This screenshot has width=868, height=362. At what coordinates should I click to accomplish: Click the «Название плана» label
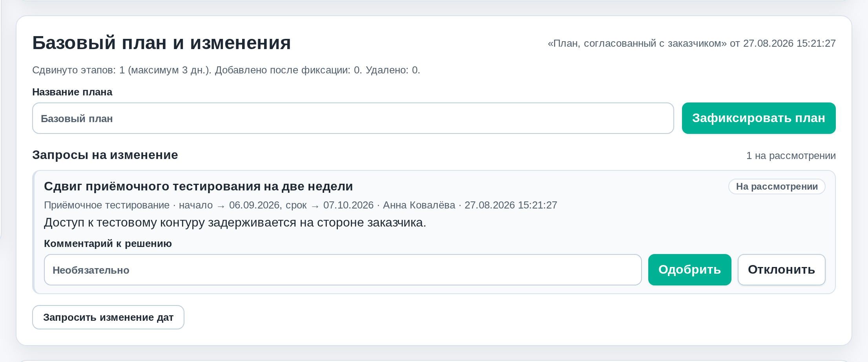click(72, 92)
